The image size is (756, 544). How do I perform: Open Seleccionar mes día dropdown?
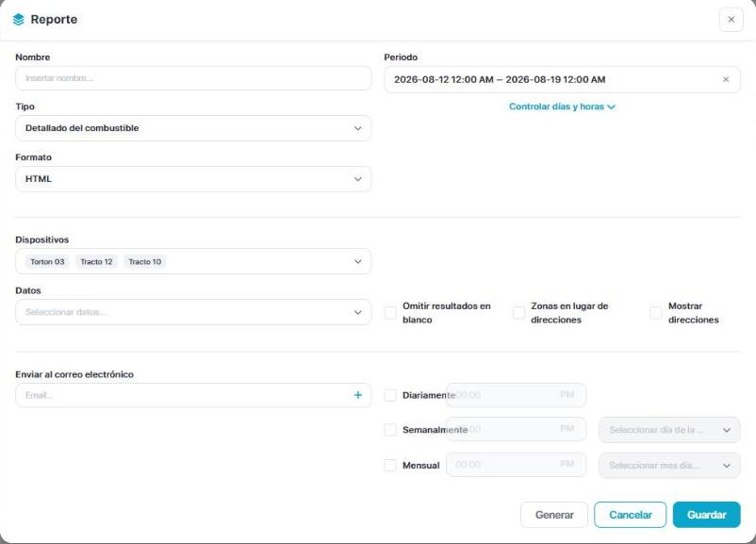tap(669, 466)
